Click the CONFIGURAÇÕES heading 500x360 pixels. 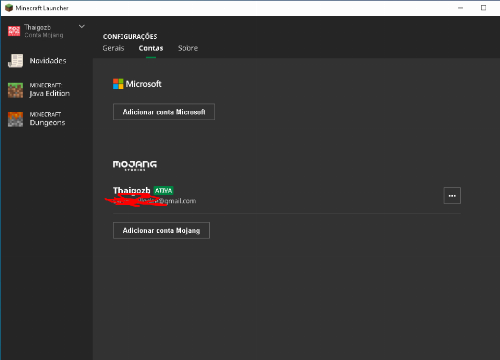pos(130,36)
